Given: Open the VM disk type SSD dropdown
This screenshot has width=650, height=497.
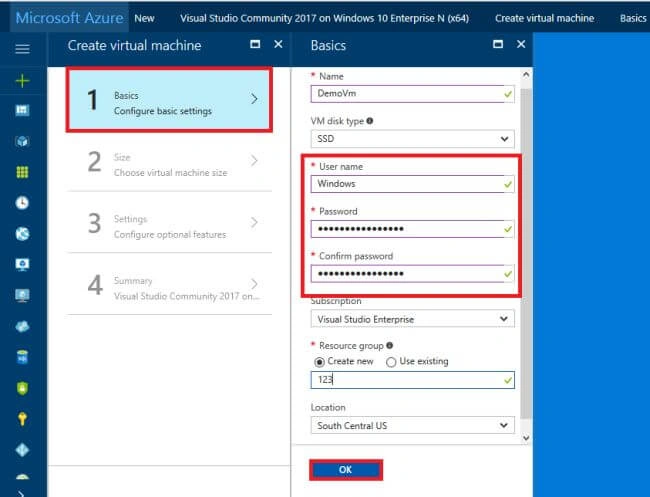Looking at the screenshot, I should [x=412, y=139].
